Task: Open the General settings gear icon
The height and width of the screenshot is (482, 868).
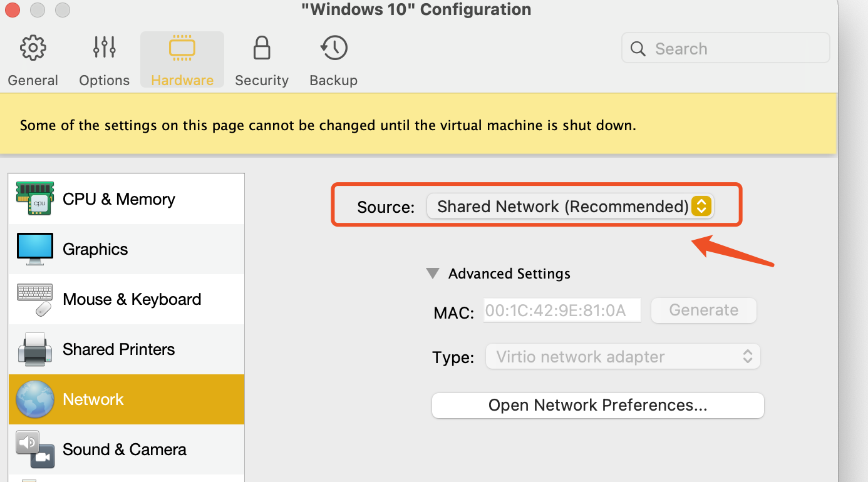Action: (33, 48)
